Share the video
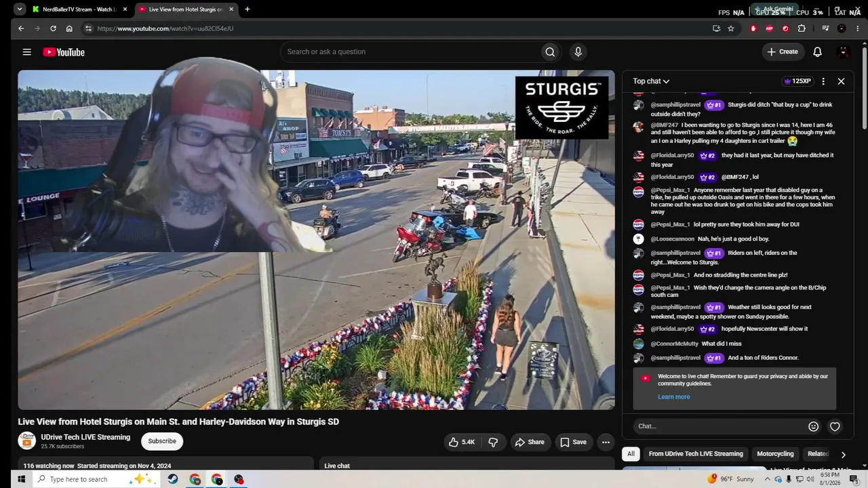 [529, 442]
